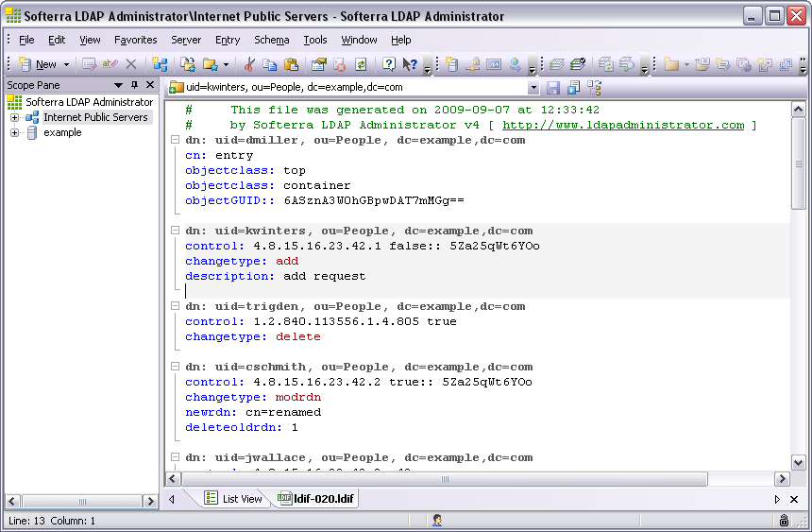Open the Favorites menu
812x532 pixels.
(x=135, y=40)
